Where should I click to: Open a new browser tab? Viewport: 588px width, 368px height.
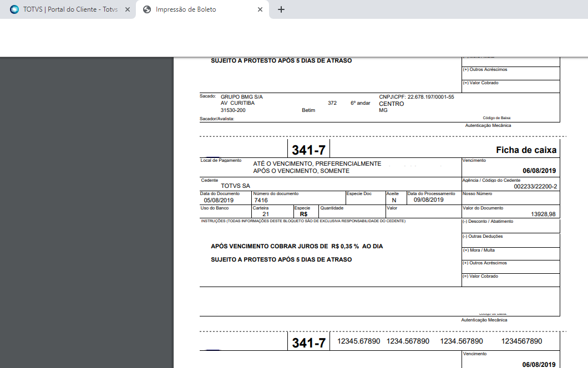coord(281,9)
